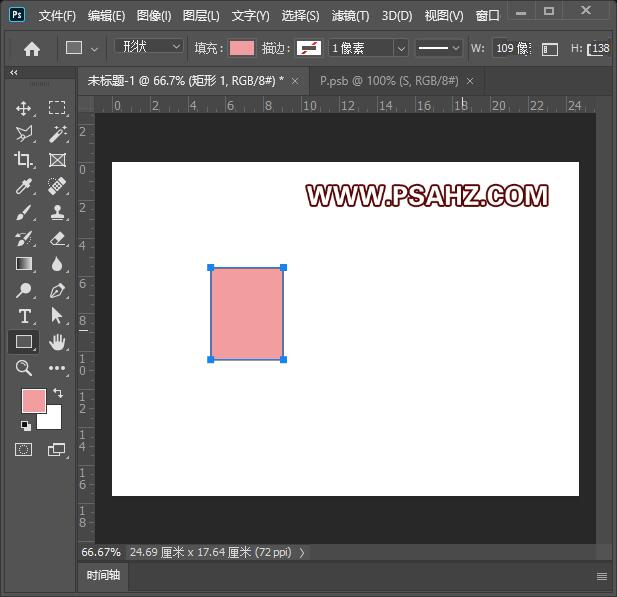This screenshot has width=617, height=597.
Task: Select the Path Selection tool
Action: point(57,316)
